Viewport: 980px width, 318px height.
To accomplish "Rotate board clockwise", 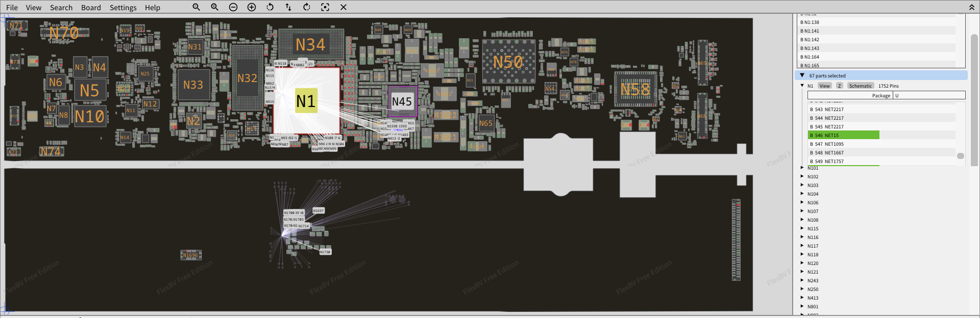I will [307, 7].
